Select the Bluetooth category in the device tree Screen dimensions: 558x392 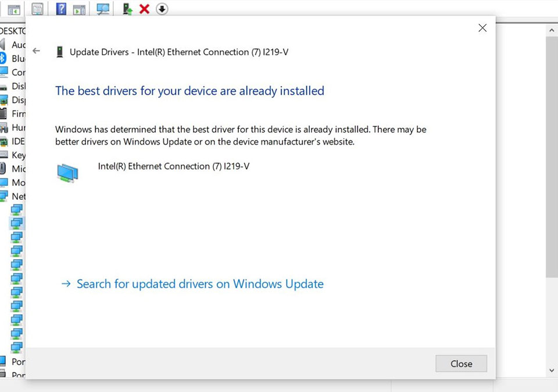pyautogui.click(x=13, y=58)
